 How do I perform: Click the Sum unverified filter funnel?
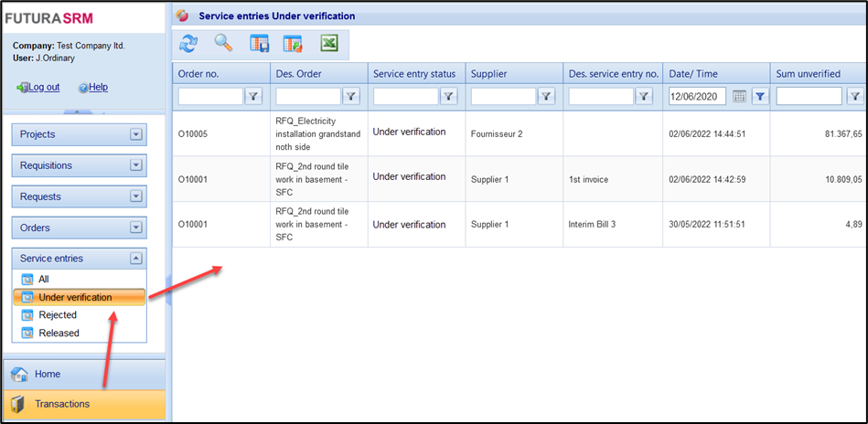point(854,96)
